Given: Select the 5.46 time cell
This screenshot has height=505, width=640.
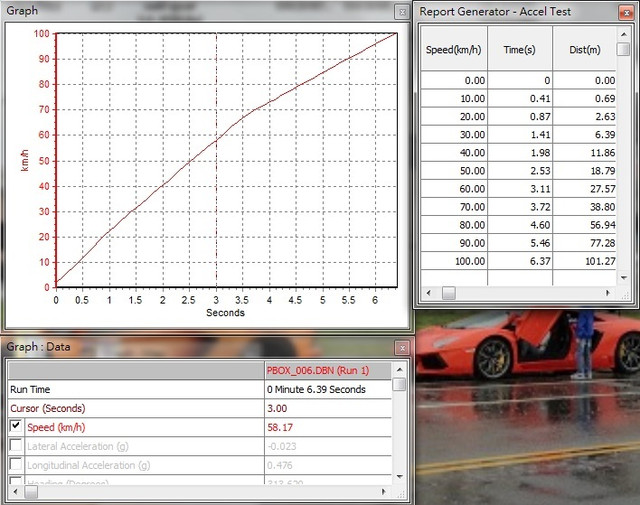Looking at the screenshot, I should pos(520,243).
